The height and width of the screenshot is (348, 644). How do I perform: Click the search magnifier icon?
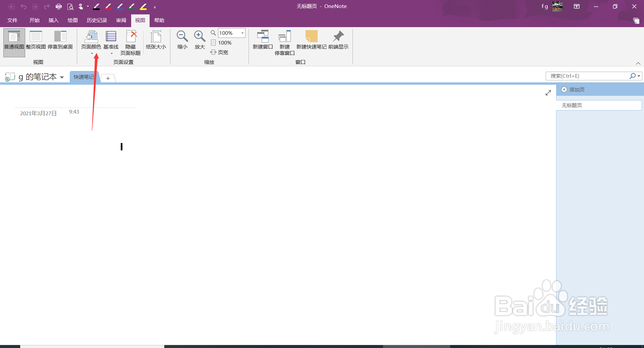(x=632, y=76)
